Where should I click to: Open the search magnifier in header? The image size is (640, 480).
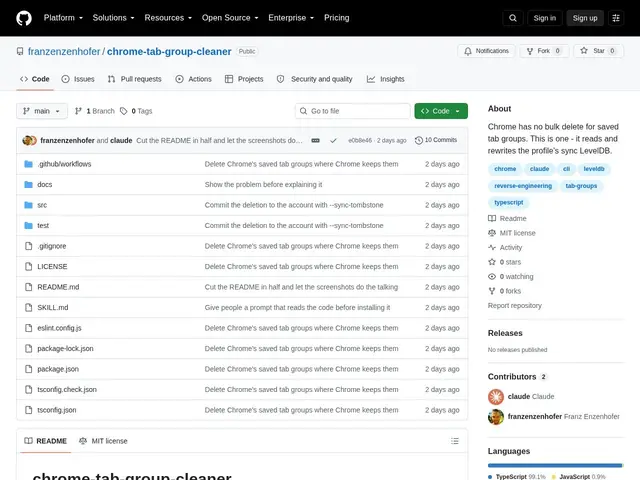tap(513, 18)
